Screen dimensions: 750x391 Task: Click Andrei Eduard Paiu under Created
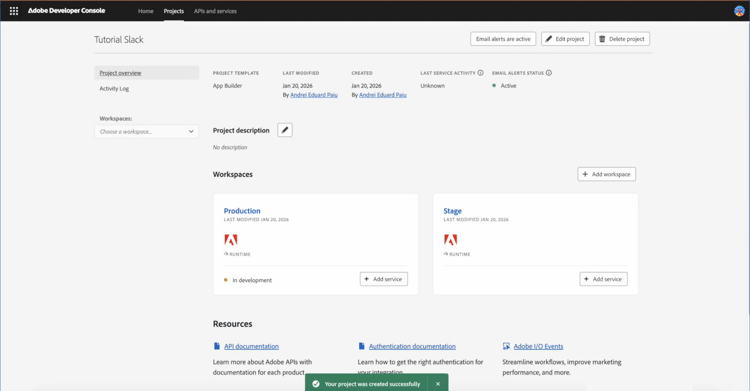coord(383,95)
